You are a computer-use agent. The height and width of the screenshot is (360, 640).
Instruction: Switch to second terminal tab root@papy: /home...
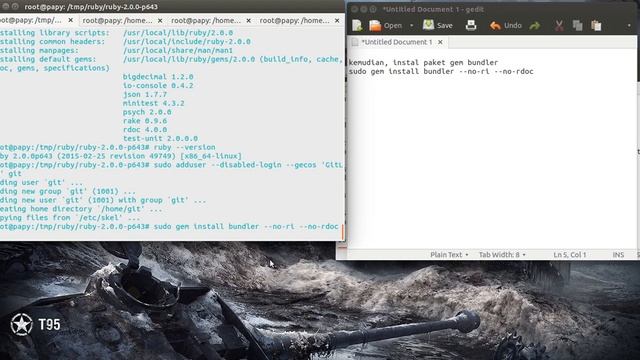click(x=117, y=20)
